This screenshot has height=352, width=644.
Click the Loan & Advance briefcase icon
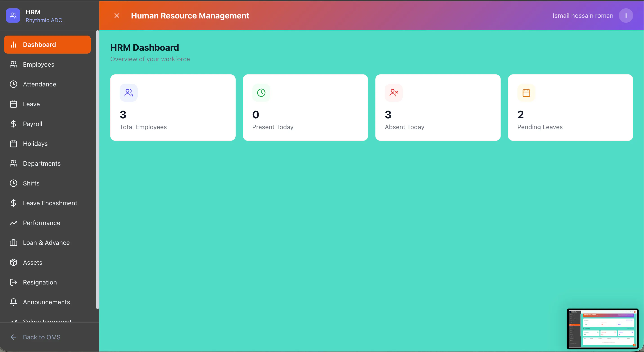point(13,242)
